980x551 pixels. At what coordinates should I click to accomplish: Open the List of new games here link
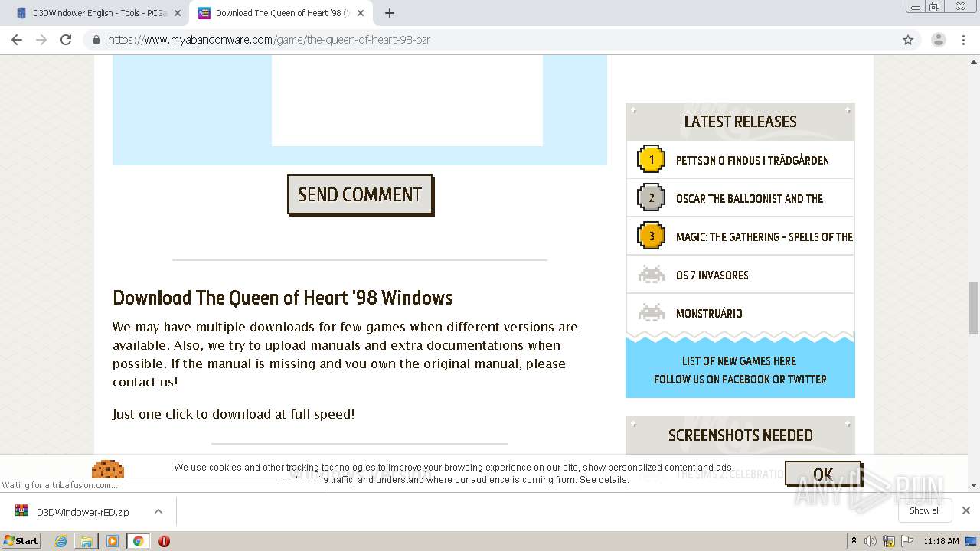point(740,360)
